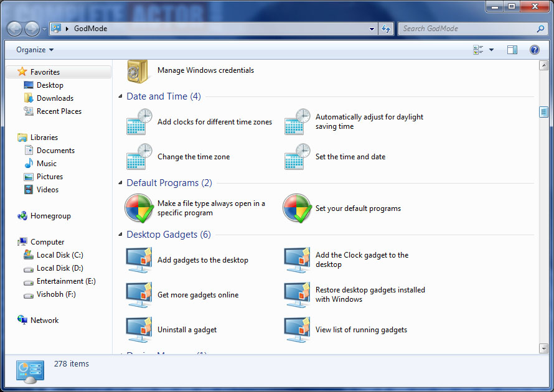Image resolution: width=554 pixels, height=392 pixels.
Task: Click the "278 items" text in details pane
Action: pos(72,364)
